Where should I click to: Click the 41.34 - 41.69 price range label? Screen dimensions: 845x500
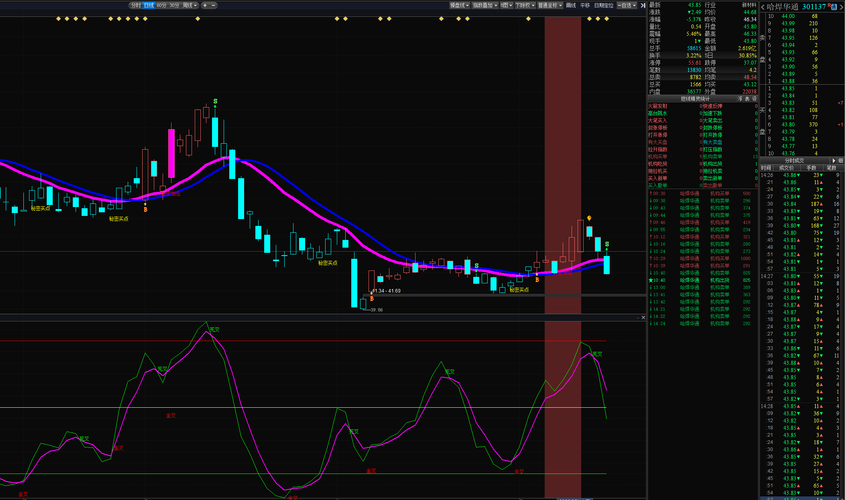(x=386, y=291)
